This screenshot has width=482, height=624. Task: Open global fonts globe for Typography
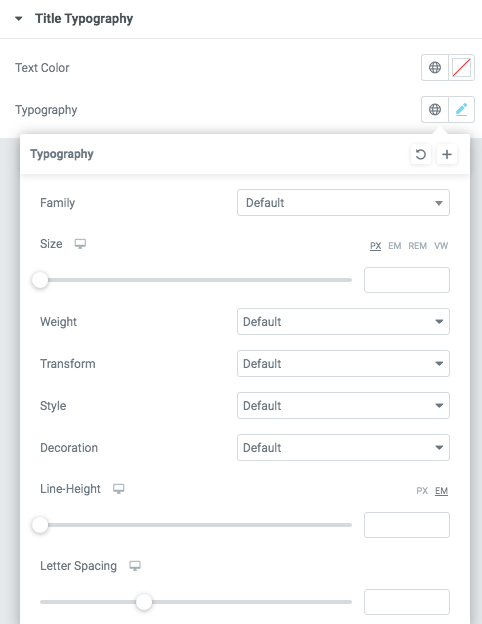pos(435,109)
